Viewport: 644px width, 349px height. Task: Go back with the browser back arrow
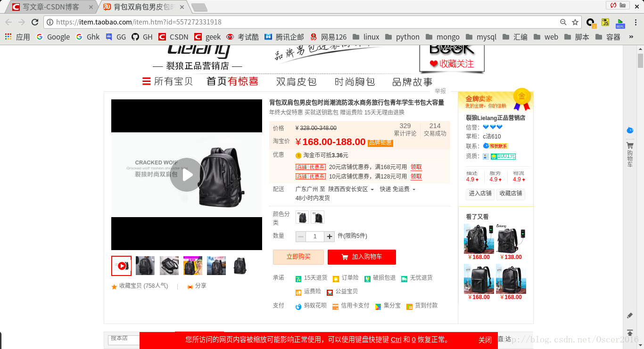point(8,22)
